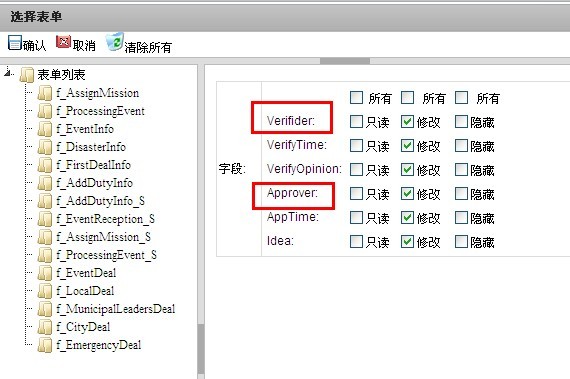Tick 隐藏 for VerifyOpinion field
The image size is (570, 379).
pyautogui.click(x=461, y=170)
